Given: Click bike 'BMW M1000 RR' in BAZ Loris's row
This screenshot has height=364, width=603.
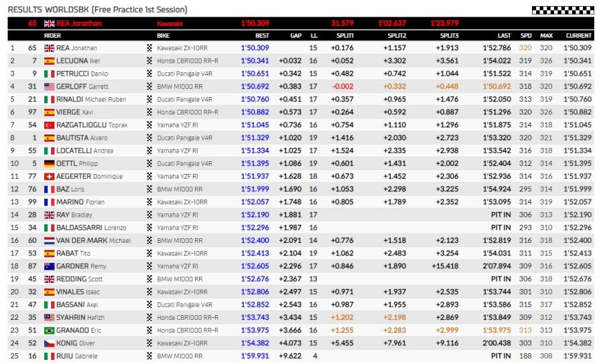Looking at the screenshot, I should [180, 189].
